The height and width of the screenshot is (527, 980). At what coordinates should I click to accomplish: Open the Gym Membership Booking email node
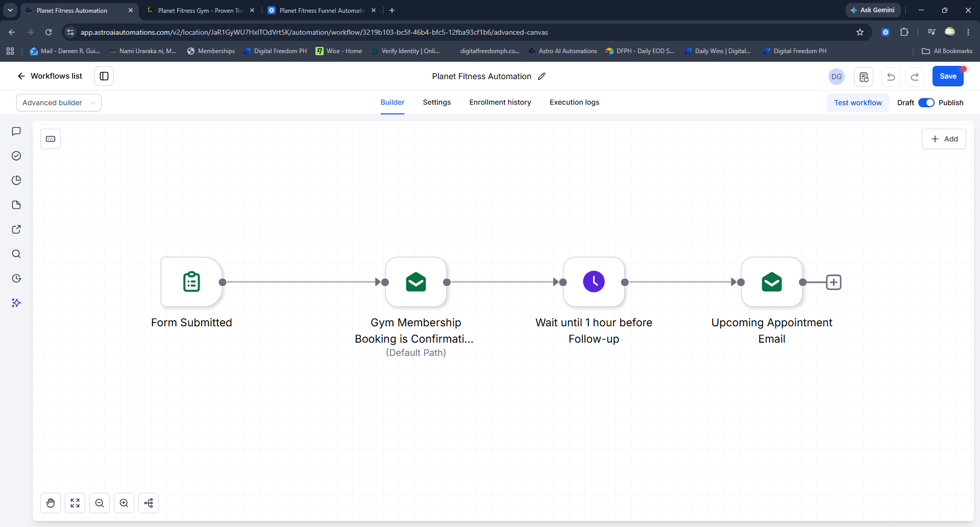[416, 282]
